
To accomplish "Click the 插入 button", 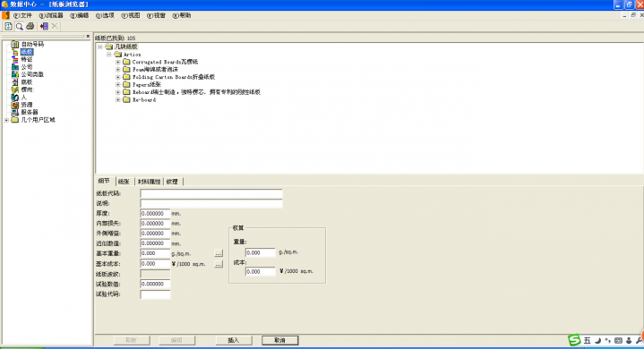I will (233, 340).
